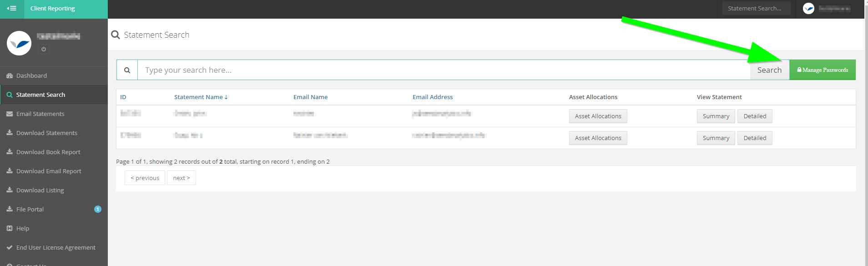Open the profile logo in sidebar

(x=19, y=43)
